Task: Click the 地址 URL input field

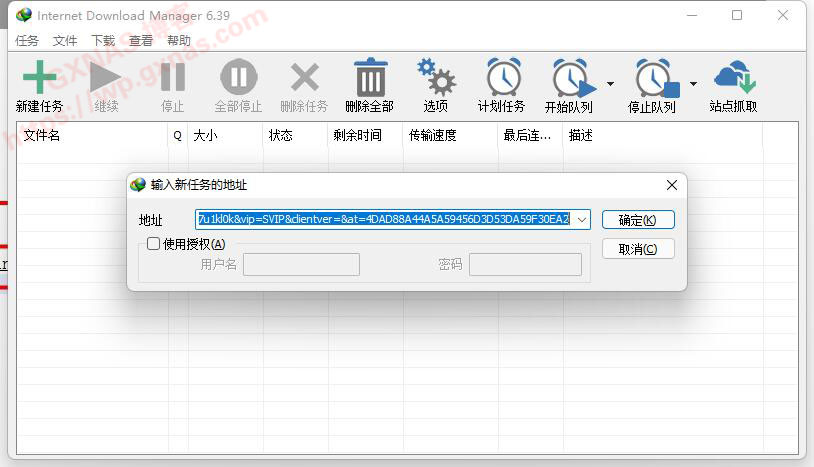Action: 384,219
